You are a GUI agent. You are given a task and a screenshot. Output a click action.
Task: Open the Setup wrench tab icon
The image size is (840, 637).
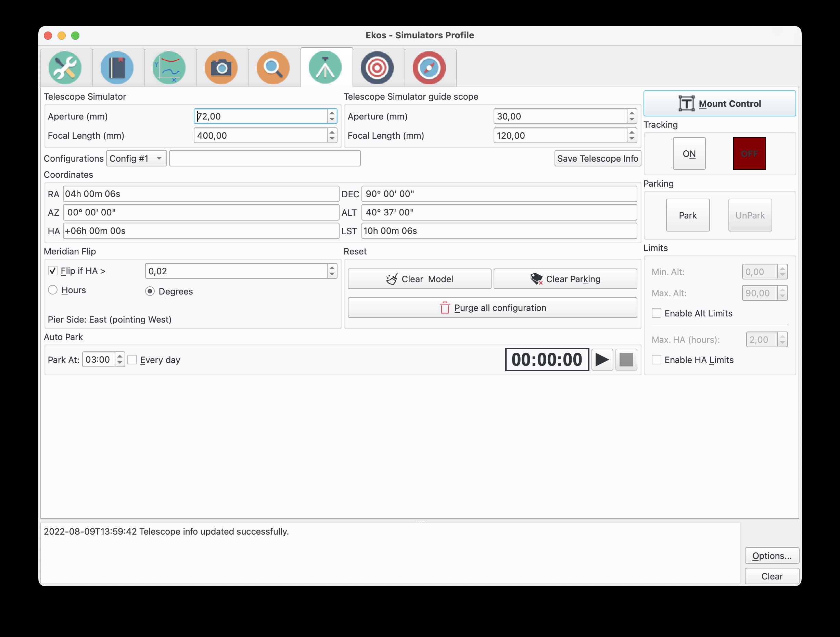[65, 67]
